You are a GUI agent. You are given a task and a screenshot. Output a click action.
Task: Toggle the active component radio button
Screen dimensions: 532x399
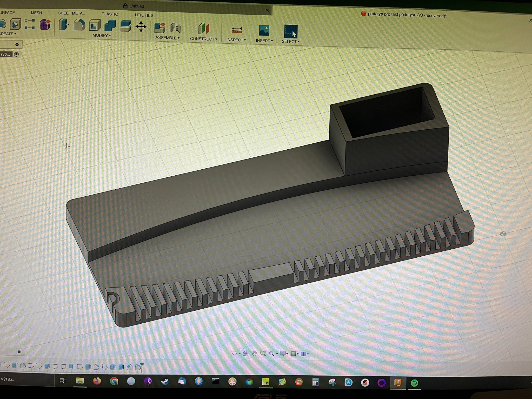16,54
